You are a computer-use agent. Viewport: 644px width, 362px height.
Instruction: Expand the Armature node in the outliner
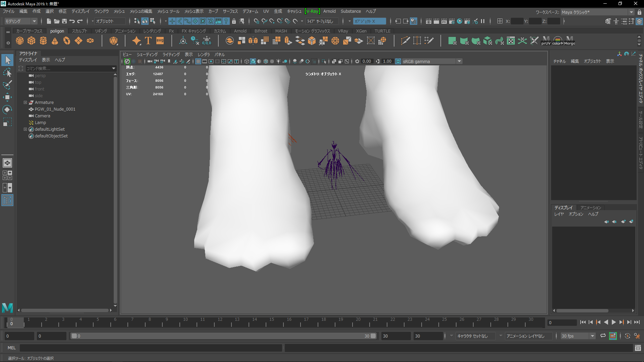[25, 103]
